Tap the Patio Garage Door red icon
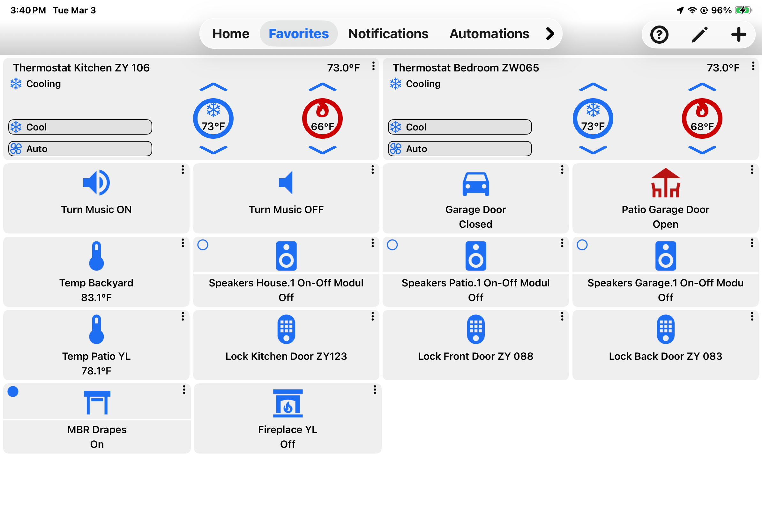The image size is (762, 532). (x=665, y=183)
